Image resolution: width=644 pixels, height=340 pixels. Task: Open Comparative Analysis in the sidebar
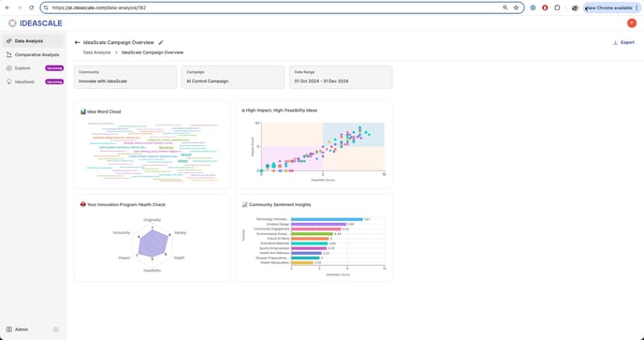pyautogui.click(x=33, y=54)
